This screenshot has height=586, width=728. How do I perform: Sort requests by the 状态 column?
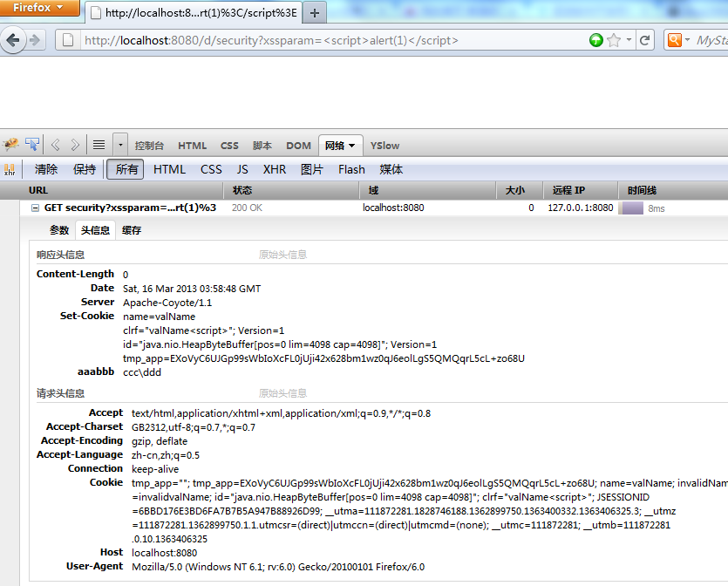coord(291,190)
